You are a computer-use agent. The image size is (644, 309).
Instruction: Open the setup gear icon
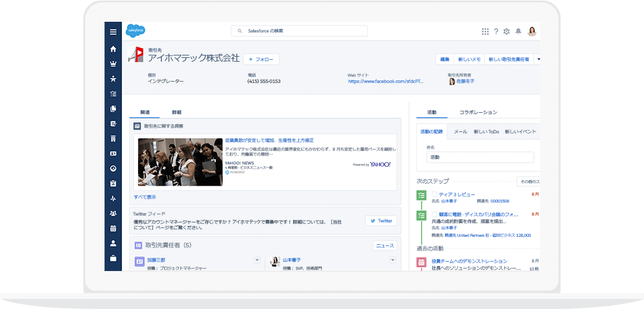click(x=506, y=32)
